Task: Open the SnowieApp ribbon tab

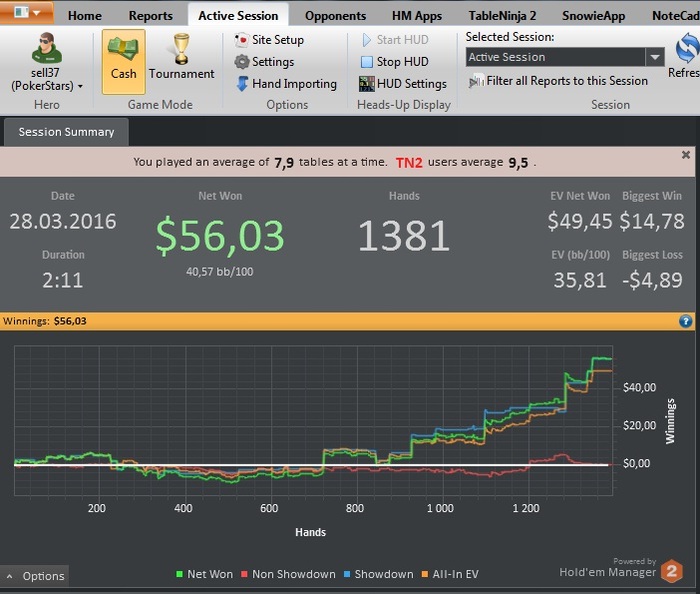Action: click(593, 16)
